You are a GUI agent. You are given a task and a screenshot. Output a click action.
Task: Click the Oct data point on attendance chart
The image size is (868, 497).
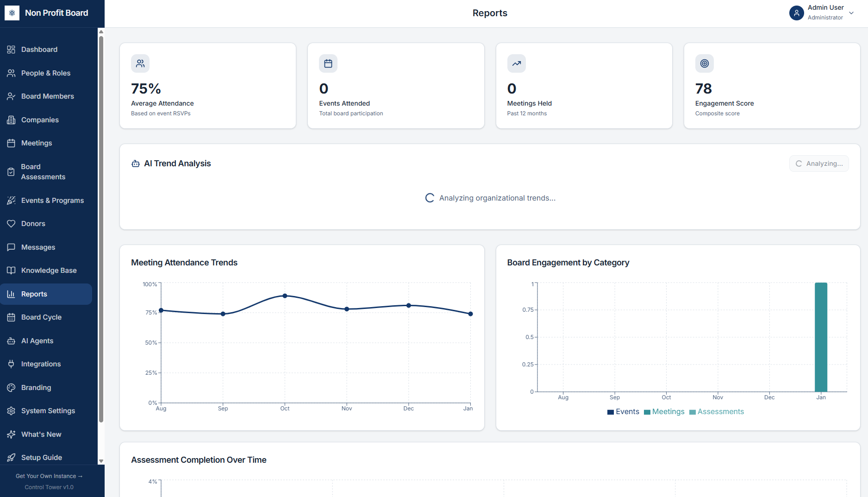[x=285, y=296]
